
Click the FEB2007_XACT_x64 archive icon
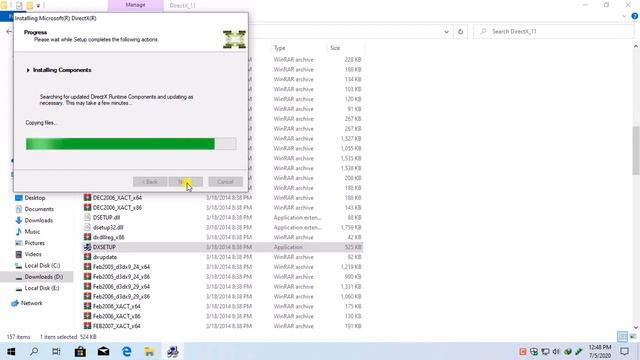87,326
